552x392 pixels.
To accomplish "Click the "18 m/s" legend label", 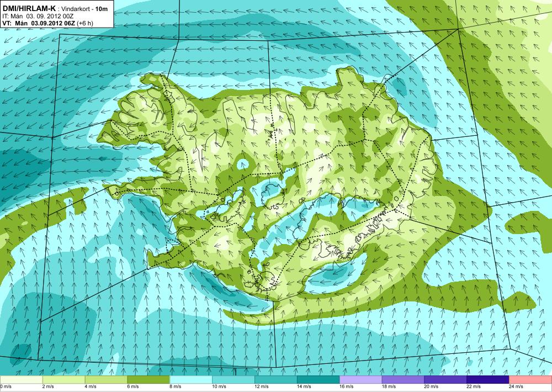I will pyautogui.click(x=389, y=386).
